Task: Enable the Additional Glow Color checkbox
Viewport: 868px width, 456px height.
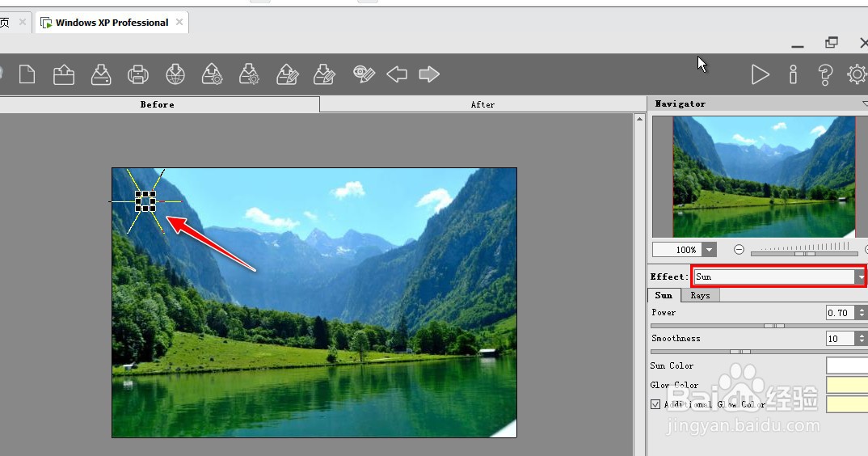Action: click(x=655, y=404)
